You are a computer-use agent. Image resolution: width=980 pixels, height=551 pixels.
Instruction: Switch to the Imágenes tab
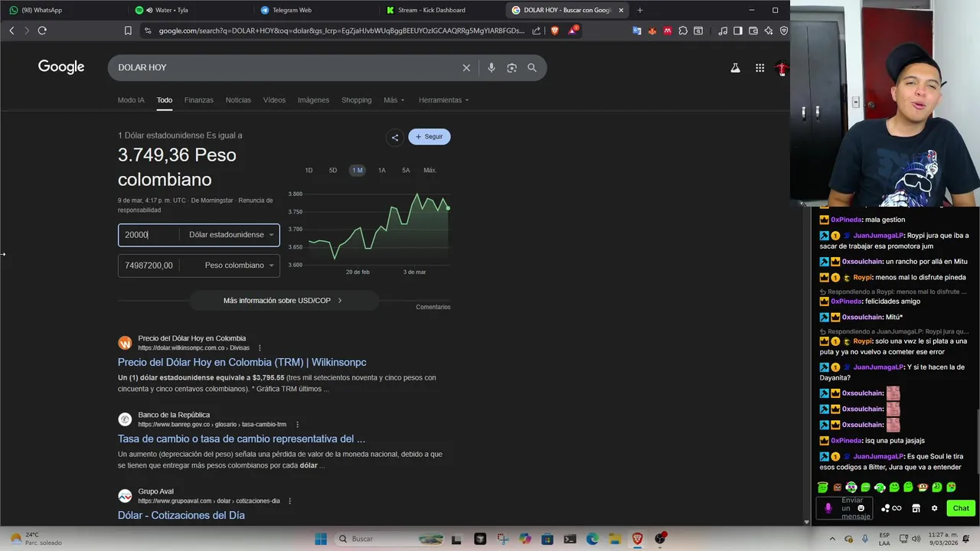(x=313, y=100)
